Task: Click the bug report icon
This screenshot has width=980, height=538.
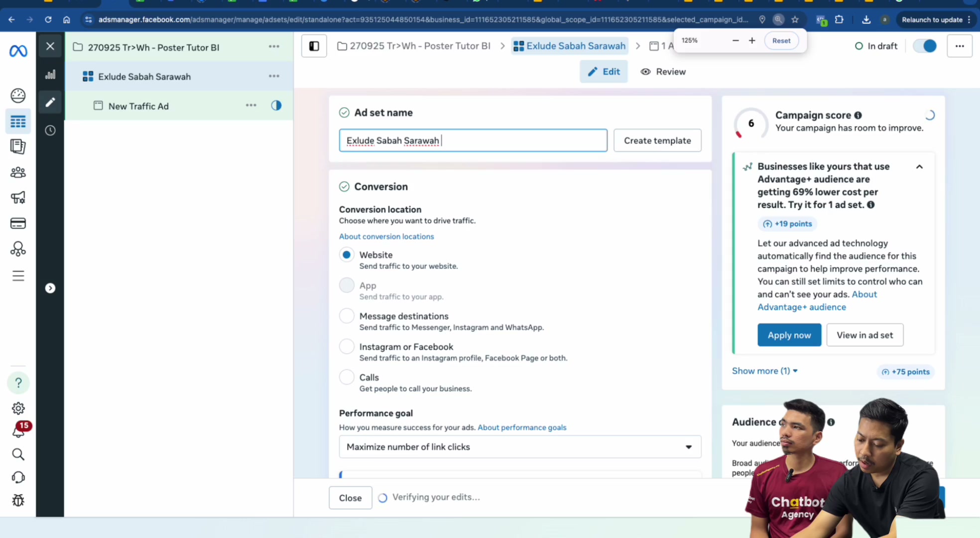Action: tap(18, 500)
